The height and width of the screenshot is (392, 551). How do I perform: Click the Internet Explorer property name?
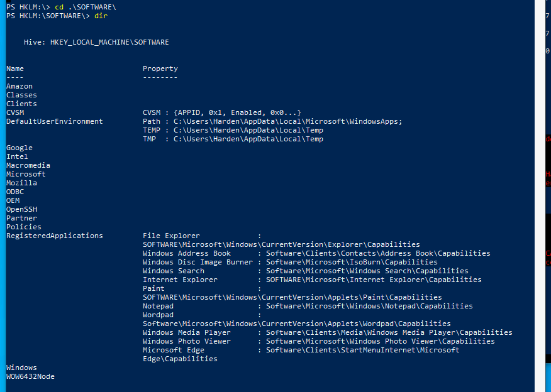(180, 280)
